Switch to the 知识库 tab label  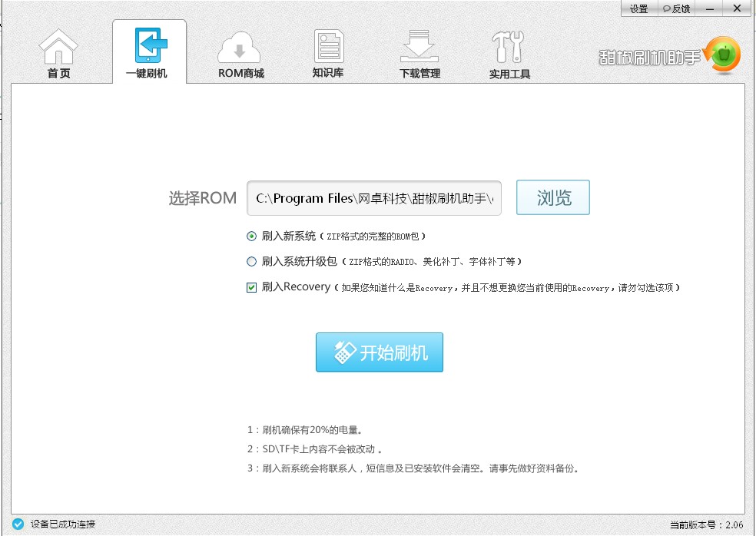click(328, 73)
